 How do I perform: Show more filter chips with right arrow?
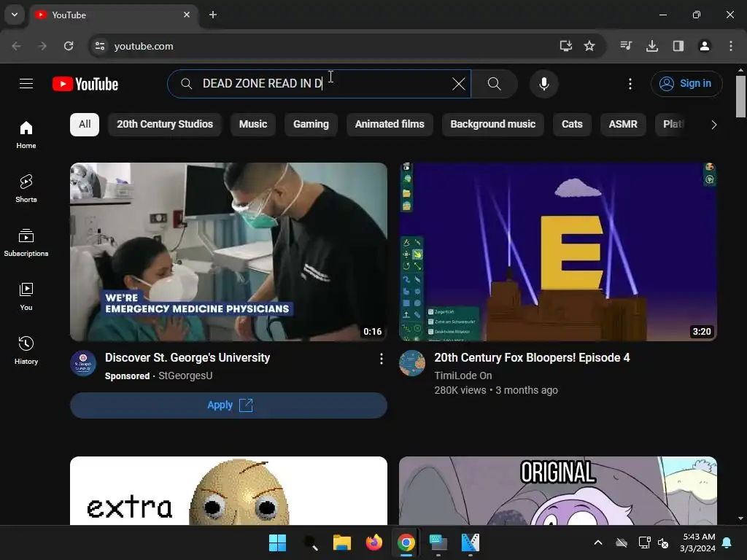click(x=713, y=125)
